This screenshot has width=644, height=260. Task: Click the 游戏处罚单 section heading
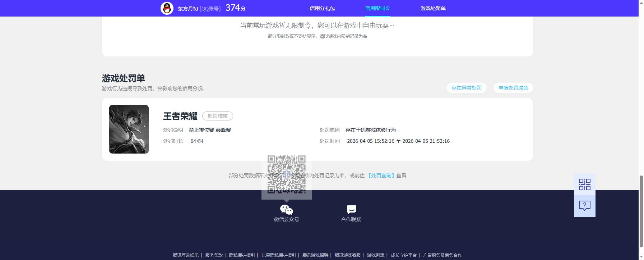pos(124,78)
